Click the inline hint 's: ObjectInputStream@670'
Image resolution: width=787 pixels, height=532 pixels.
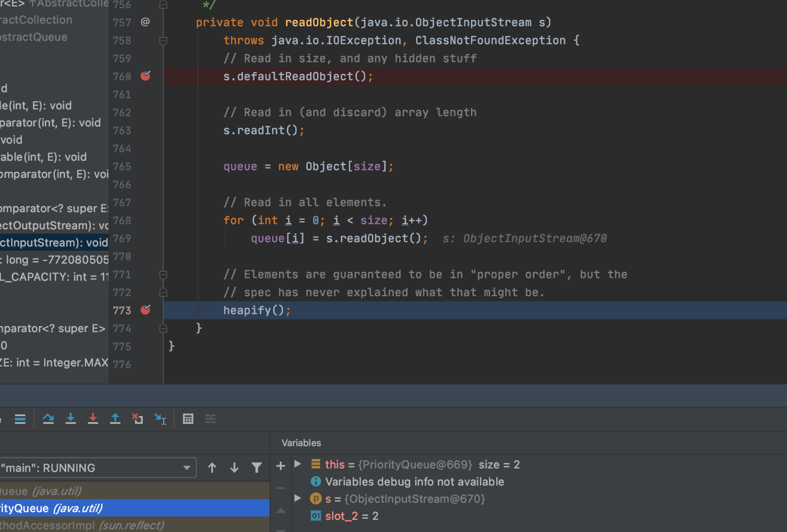pyautogui.click(x=524, y=238)
